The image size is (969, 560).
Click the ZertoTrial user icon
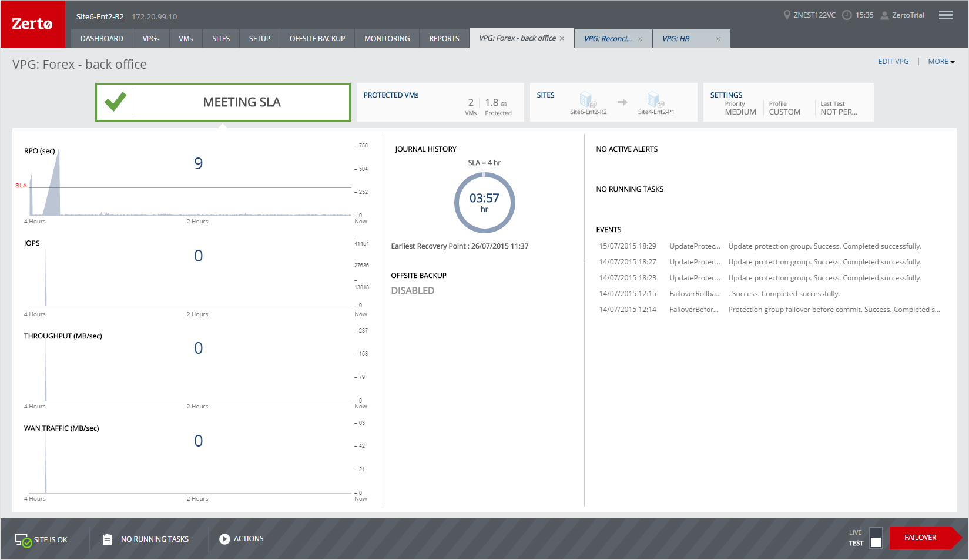coord(884,15)
